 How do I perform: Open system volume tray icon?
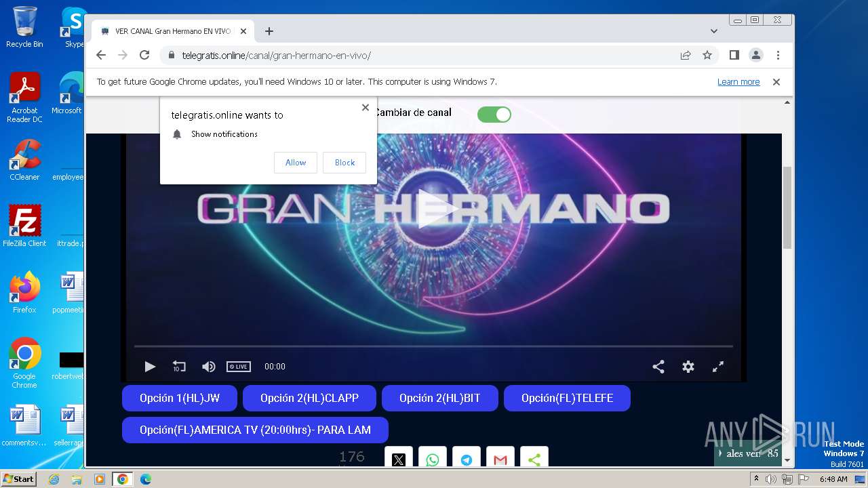(771, 479)
